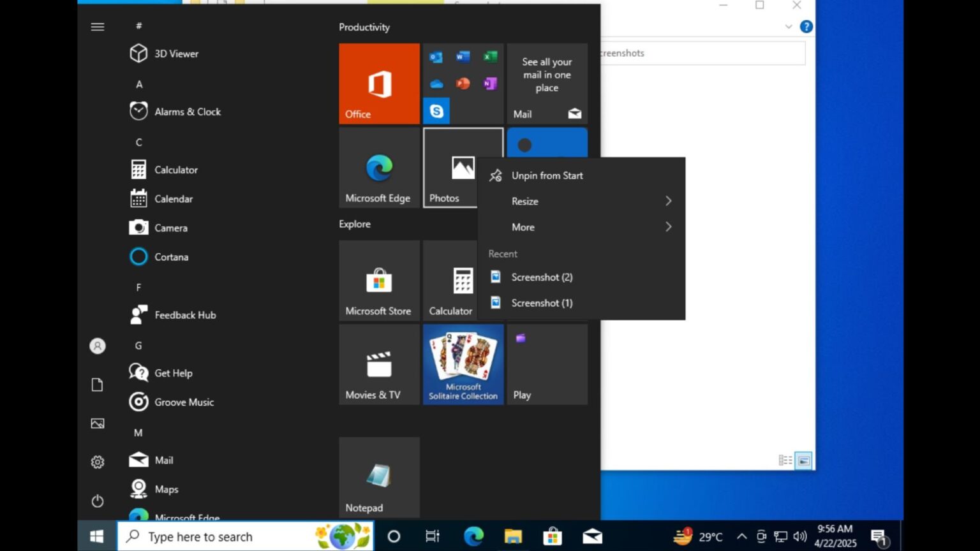Open the Mail tile to see all your mail
The width and height of the screenshot is (980, 551).
[547, 84]
